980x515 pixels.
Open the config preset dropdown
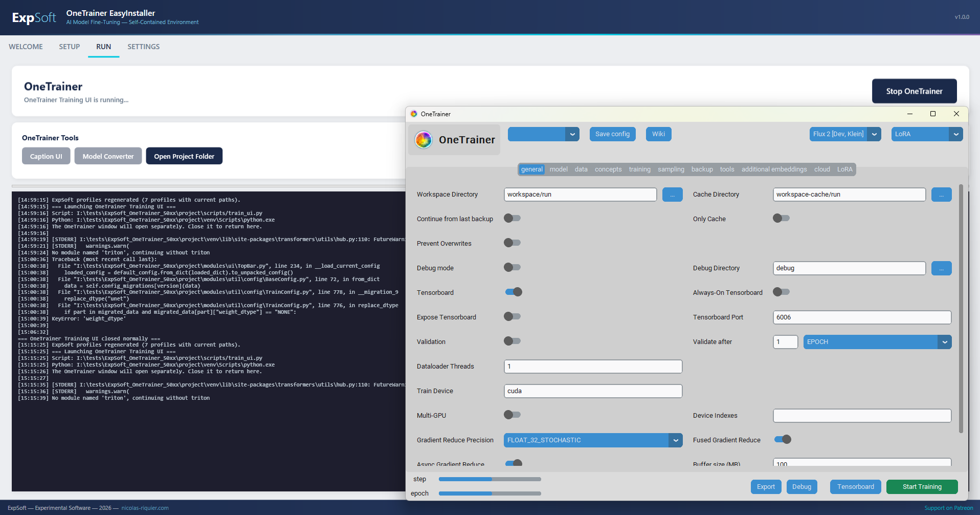tap(543, 134)
